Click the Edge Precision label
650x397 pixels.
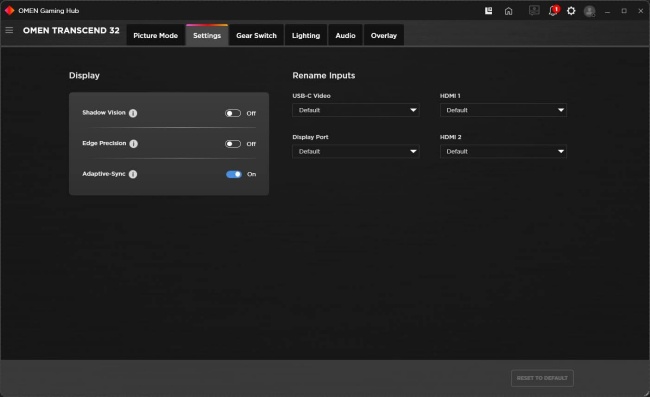[104, 143]
